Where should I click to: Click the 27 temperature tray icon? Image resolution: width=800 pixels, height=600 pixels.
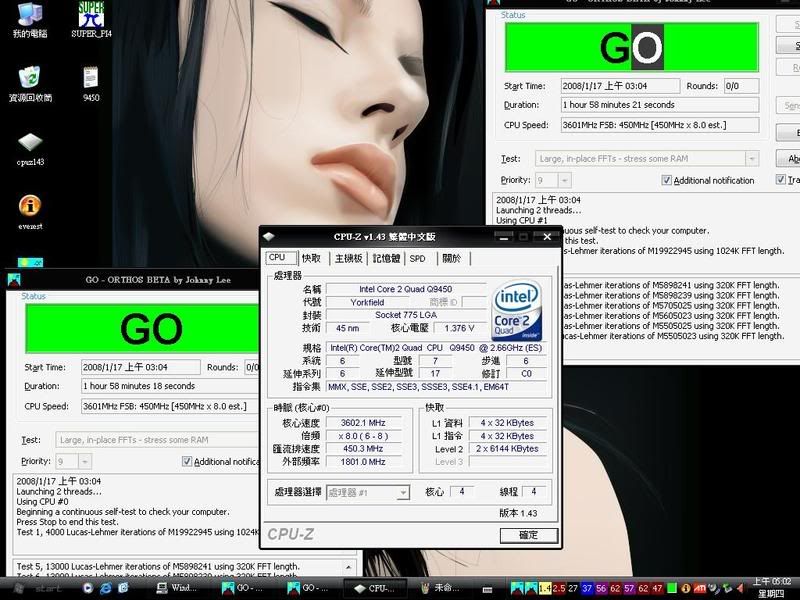pyautogui.click(x=573, y=588)
